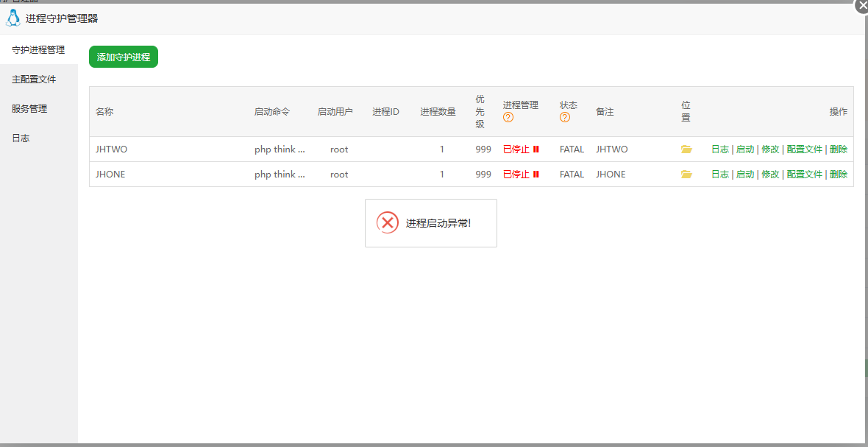Switch to 守护进程管理 tab
Viewport: 868px width, 447px height.
(38, 50)
